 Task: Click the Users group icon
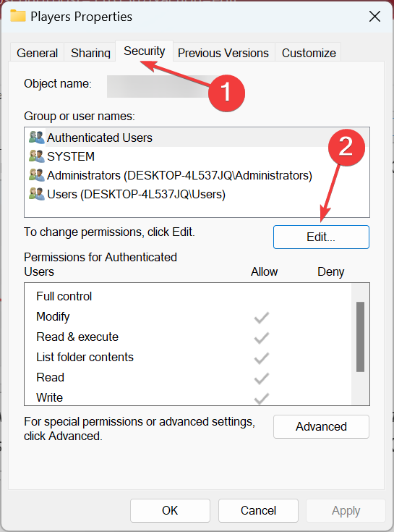click(37, 194)
